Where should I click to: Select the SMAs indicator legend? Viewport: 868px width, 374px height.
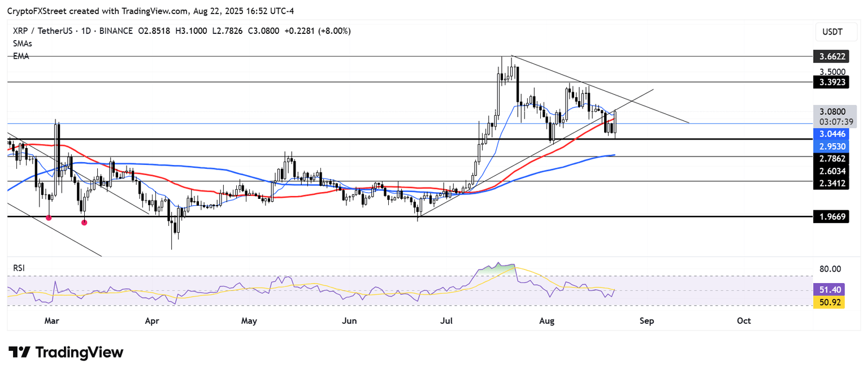[x=23, y=44]
